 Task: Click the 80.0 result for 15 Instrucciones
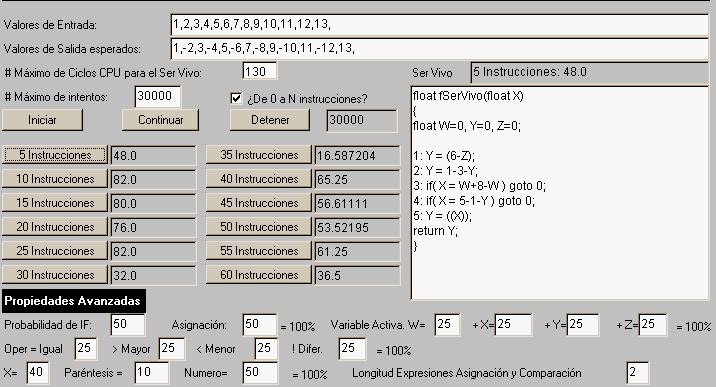click(153, 203)
